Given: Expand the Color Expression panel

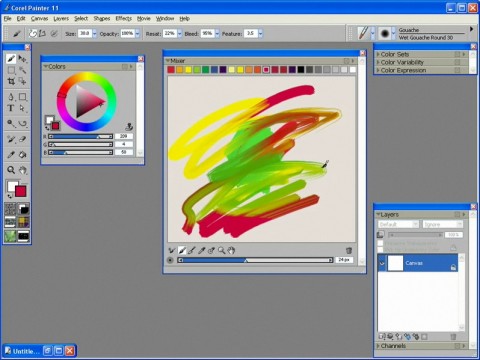Looking at the screenshot, I should click(378, 70).
